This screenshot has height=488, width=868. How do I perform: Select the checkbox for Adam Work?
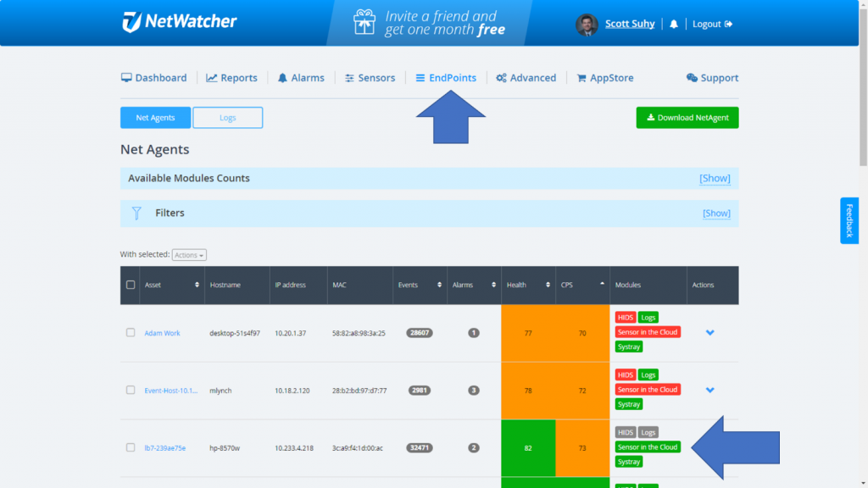point(131,332)
